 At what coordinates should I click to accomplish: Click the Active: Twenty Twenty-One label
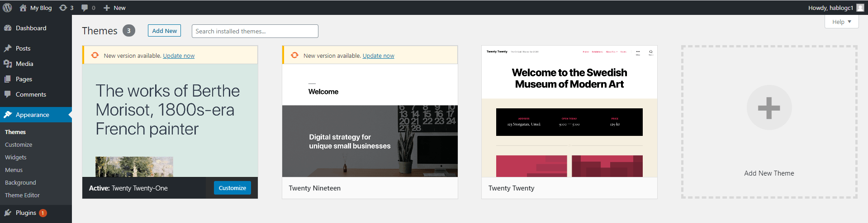(x=128, y=188)
